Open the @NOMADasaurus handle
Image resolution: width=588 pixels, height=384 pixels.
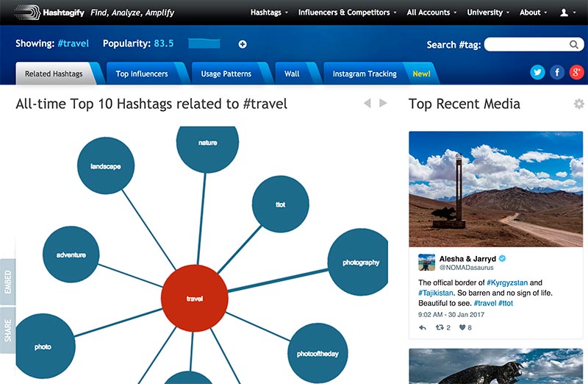click(466, 268)
